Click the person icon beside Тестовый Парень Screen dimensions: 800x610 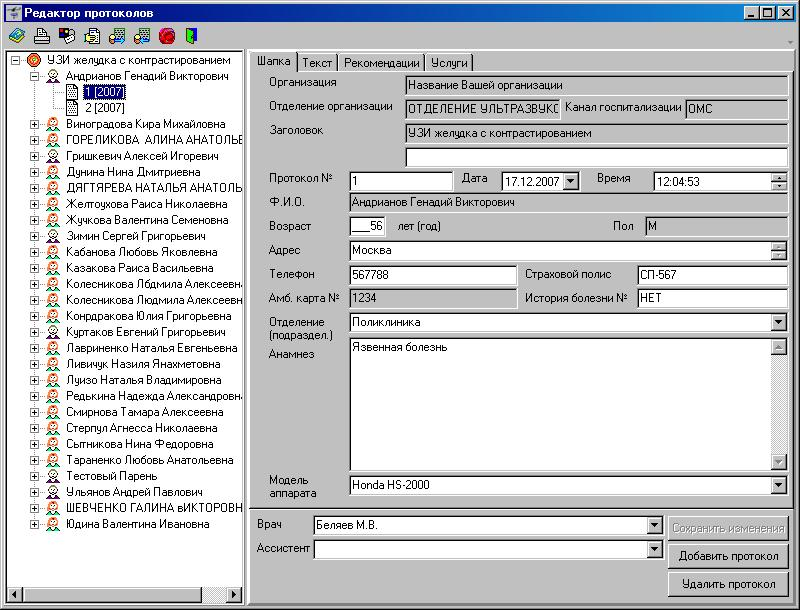pyautogui.click(x=52, y=476)
